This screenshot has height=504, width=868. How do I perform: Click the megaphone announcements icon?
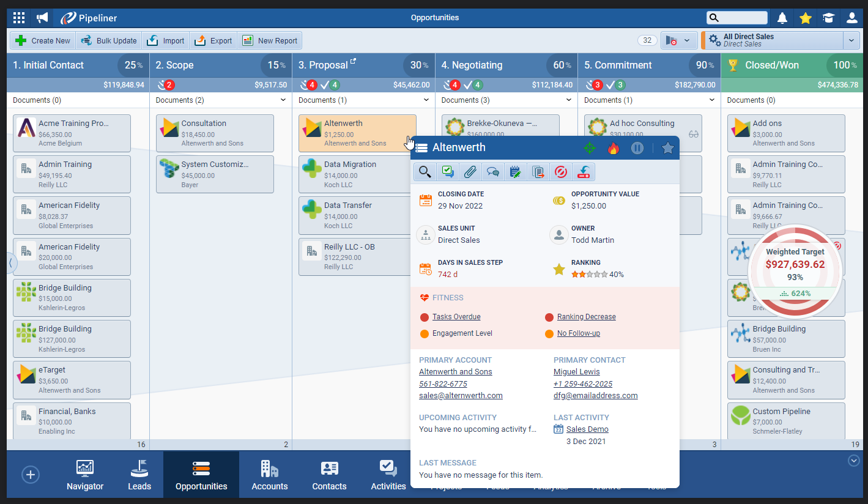point(42,18)
